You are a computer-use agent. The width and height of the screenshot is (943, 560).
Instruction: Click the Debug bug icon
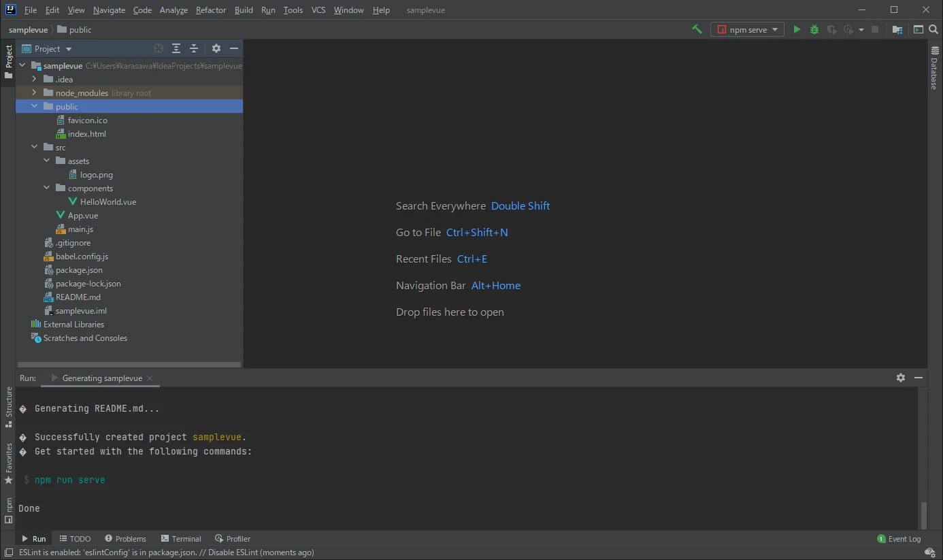coord(814,30)
